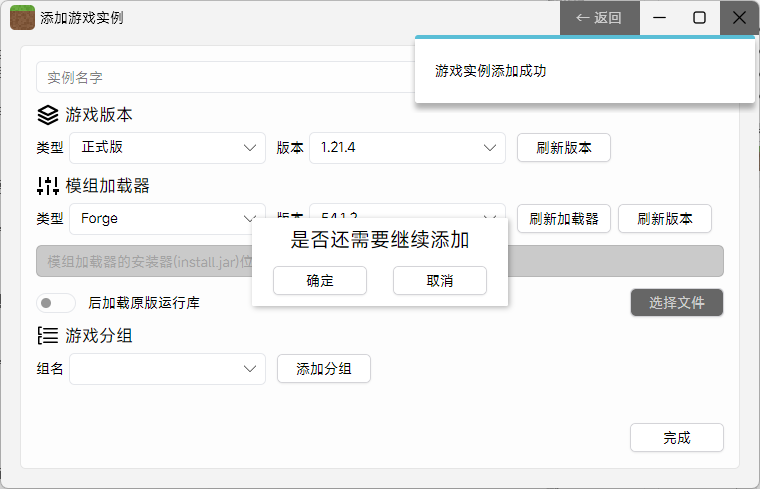Screen dimensions: 760x489
Task: Go back with the 返回 arrow button
Action: click(x=599, y=18)
